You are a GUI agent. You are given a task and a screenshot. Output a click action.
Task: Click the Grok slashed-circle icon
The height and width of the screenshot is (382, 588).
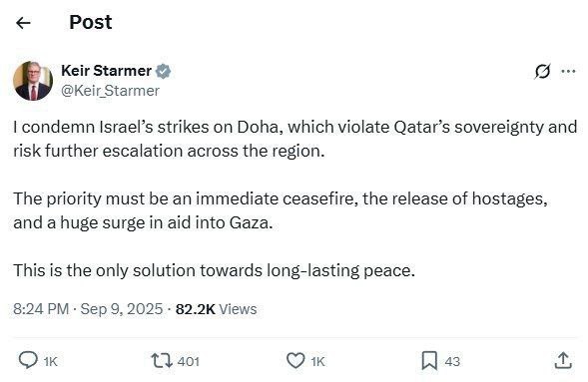(542, 71)
